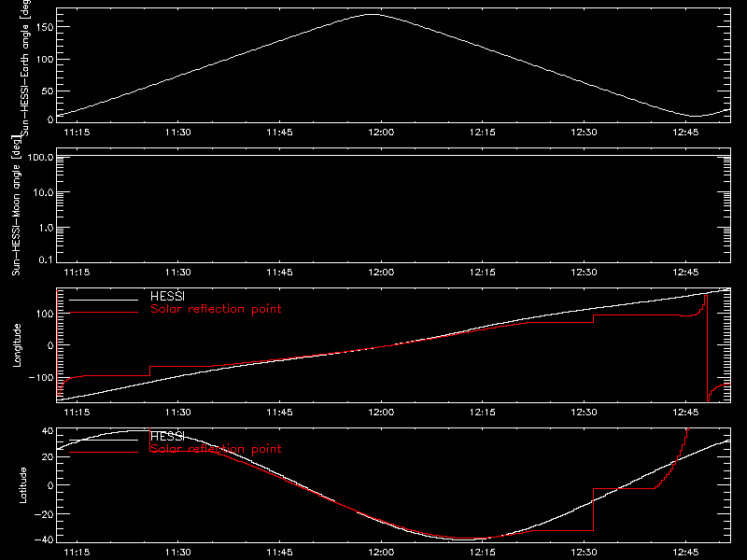The width and height of the screenshot is (747, 560).
Task: Click the 10.0 tick on Moon angle axis
Action: pyautogui.click(x=43, y=192)
